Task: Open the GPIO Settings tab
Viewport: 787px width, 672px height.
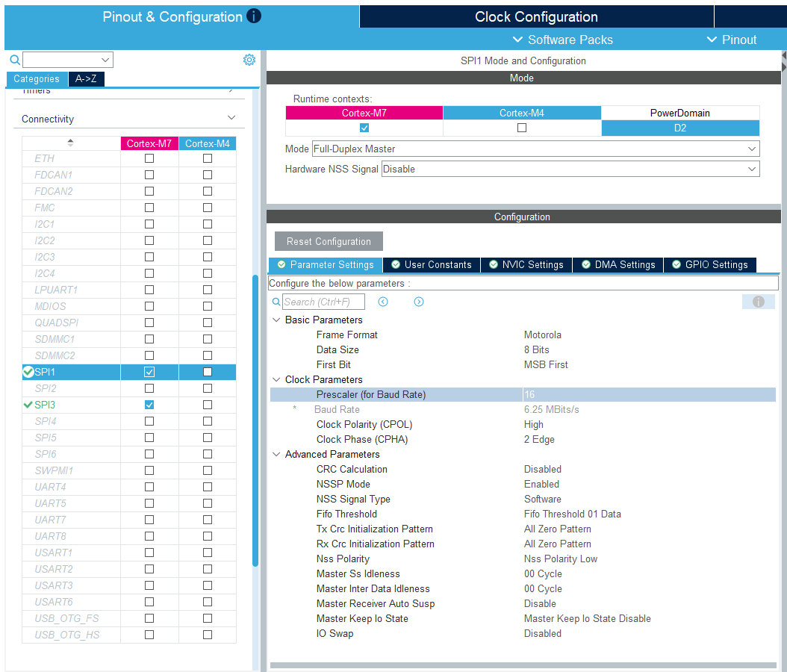Action: (x=709, y=264)
